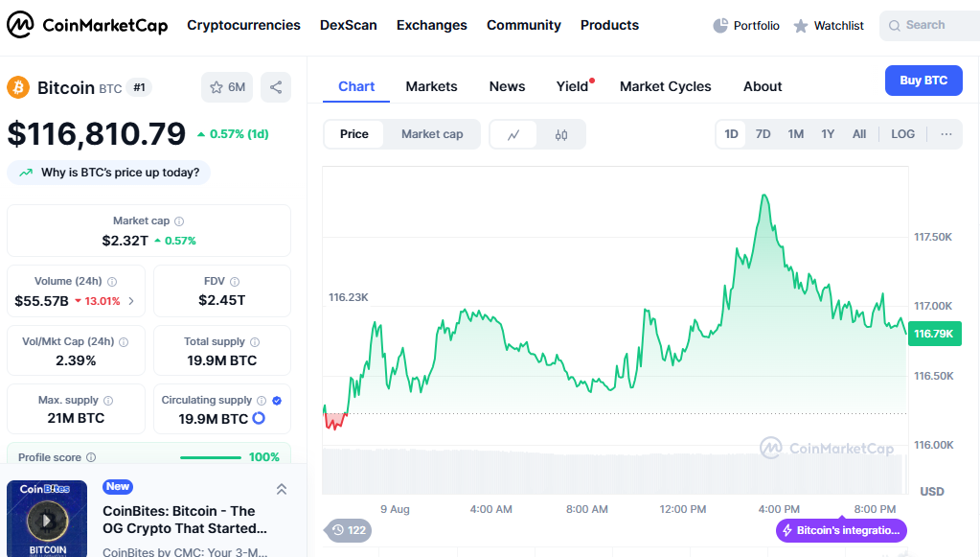
Task: Click the $116,810.79 price text
Action: 96,134
